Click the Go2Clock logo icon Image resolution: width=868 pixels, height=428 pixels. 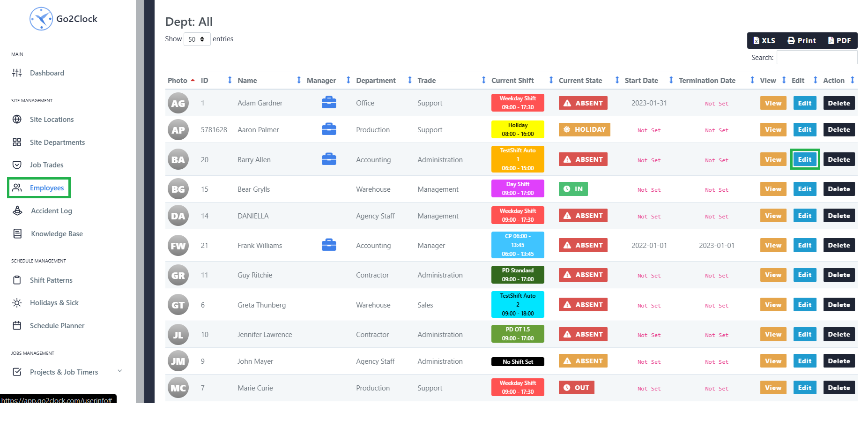pyautogui.click(x=41, y=19)
